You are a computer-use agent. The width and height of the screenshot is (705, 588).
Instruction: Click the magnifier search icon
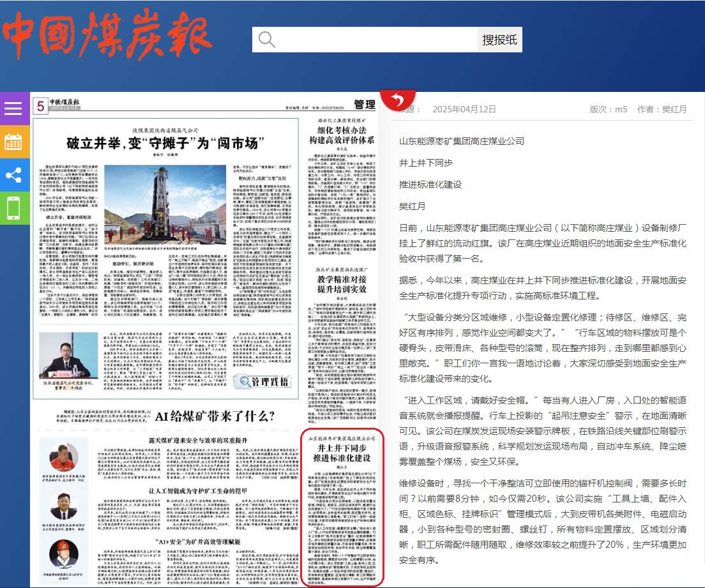pos(267,40)
